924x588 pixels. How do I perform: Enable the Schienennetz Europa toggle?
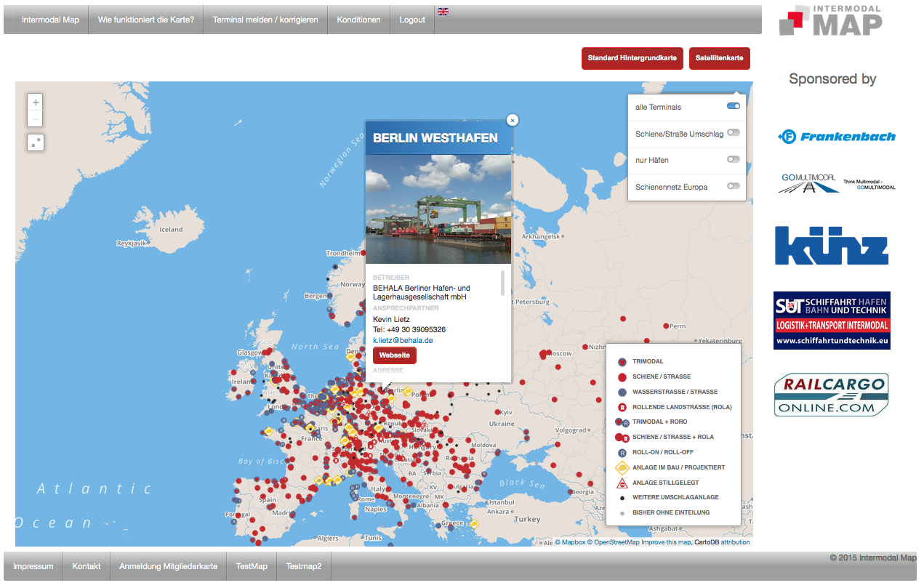(734, 186)
